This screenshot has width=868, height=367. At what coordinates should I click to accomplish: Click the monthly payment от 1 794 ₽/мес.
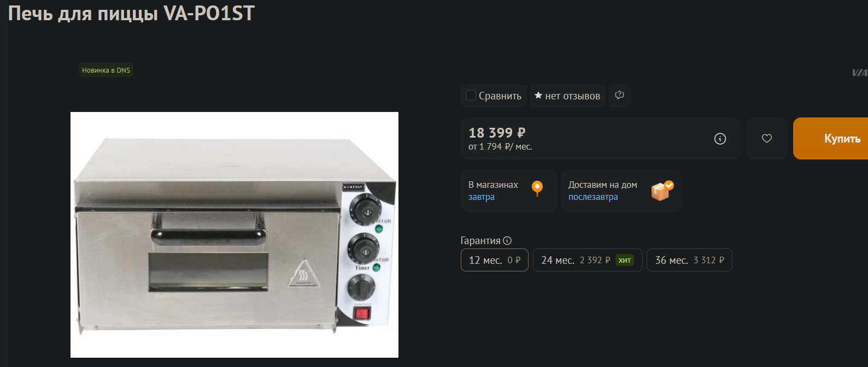point(500,146)
